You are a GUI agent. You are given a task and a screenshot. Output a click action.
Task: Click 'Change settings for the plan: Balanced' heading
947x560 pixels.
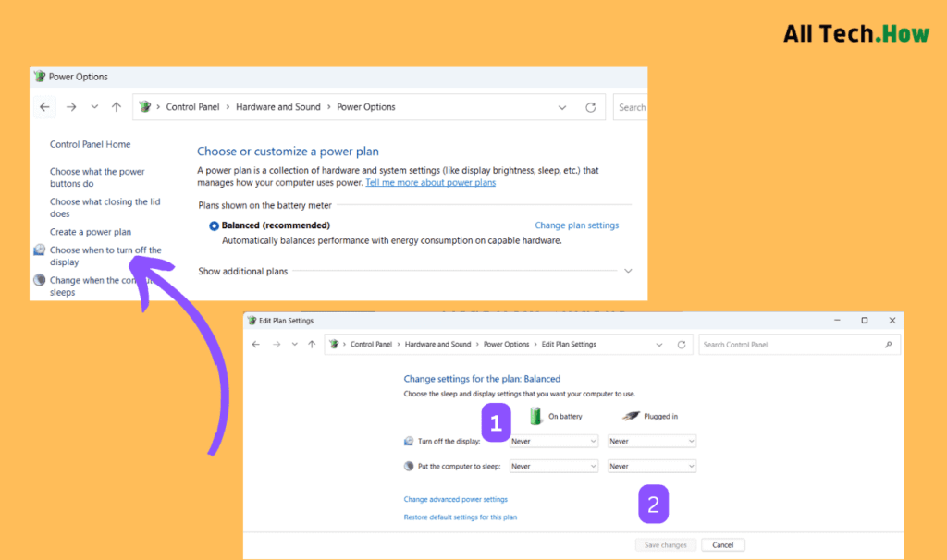[x=482, y=379]
